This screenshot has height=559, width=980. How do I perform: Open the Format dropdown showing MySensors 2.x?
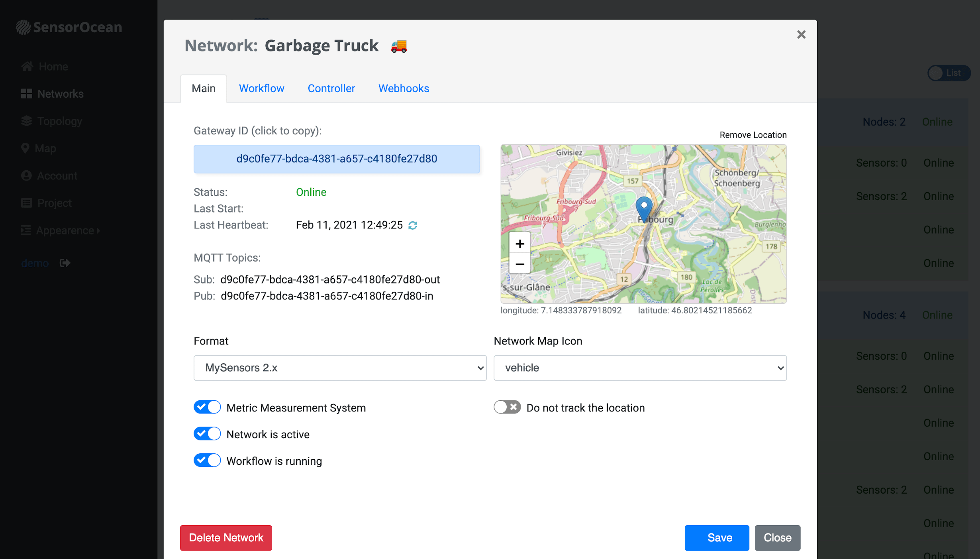click(340, 368)
